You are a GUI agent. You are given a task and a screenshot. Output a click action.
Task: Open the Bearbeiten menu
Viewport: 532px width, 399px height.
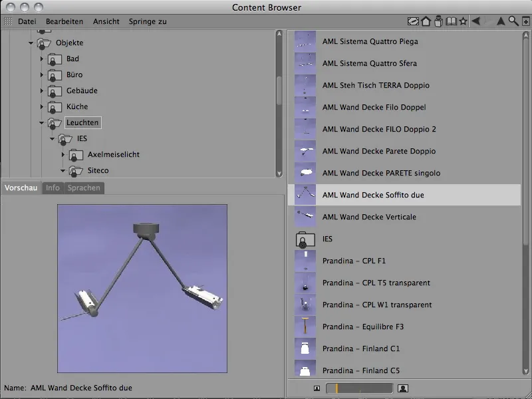(x=64, y=21)
